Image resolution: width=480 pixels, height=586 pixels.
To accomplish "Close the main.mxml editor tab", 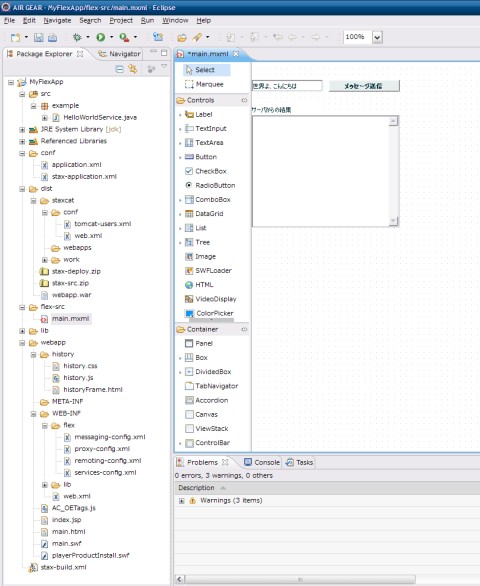I will [x=236, y=54].
